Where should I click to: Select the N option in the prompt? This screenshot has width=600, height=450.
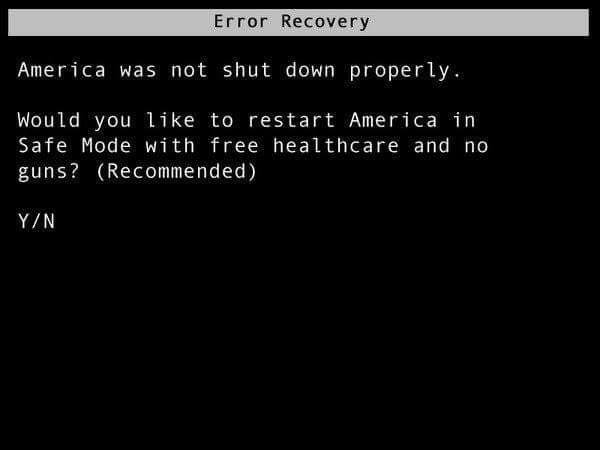click(x=49, y=222)
